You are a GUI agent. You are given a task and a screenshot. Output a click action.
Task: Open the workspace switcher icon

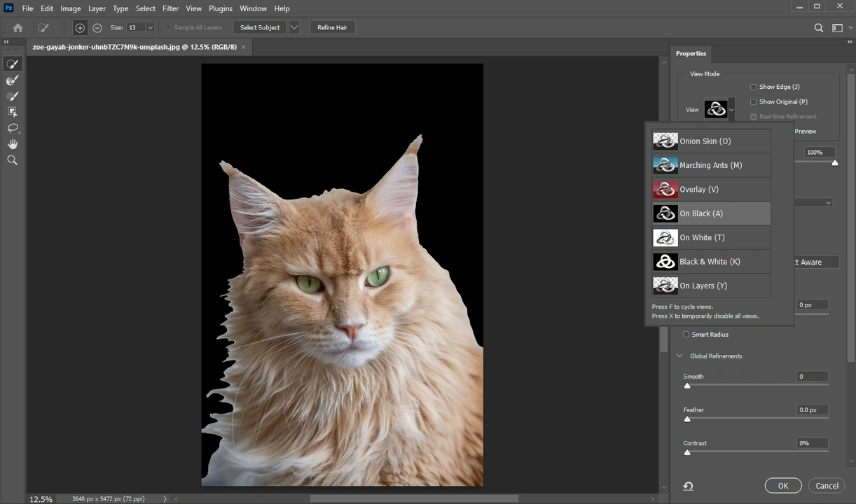837,28
